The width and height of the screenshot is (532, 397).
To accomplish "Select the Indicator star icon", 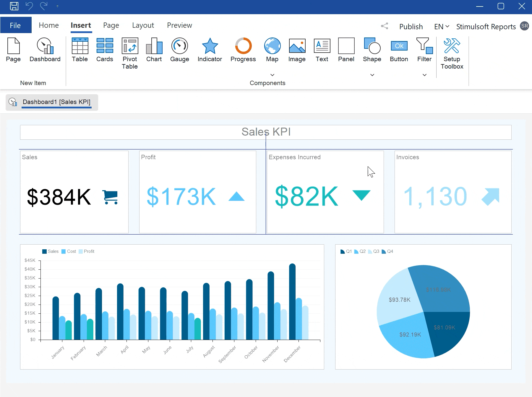I will tap(210, 46).
